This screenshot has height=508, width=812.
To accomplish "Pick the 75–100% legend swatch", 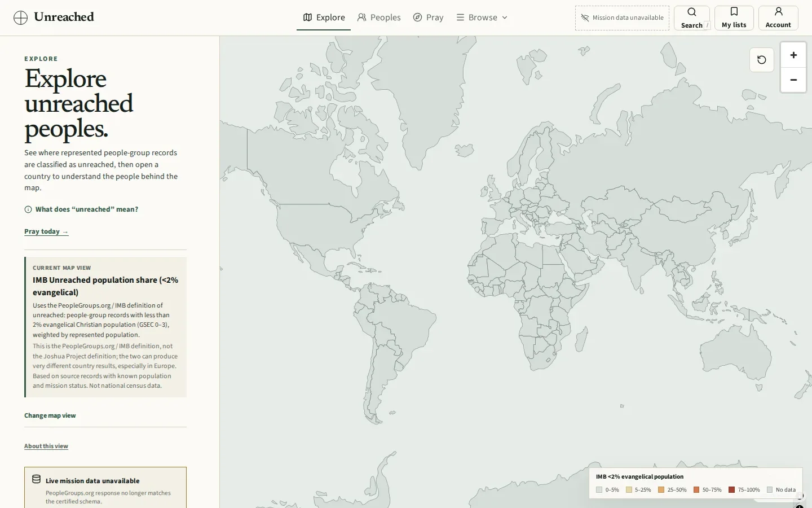I will coord(732,490).
